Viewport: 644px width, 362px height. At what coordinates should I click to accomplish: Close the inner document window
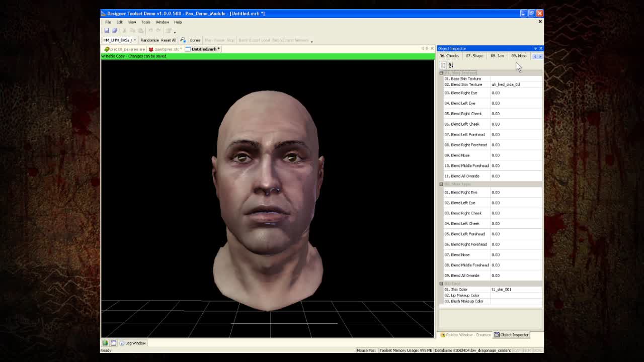540,22
